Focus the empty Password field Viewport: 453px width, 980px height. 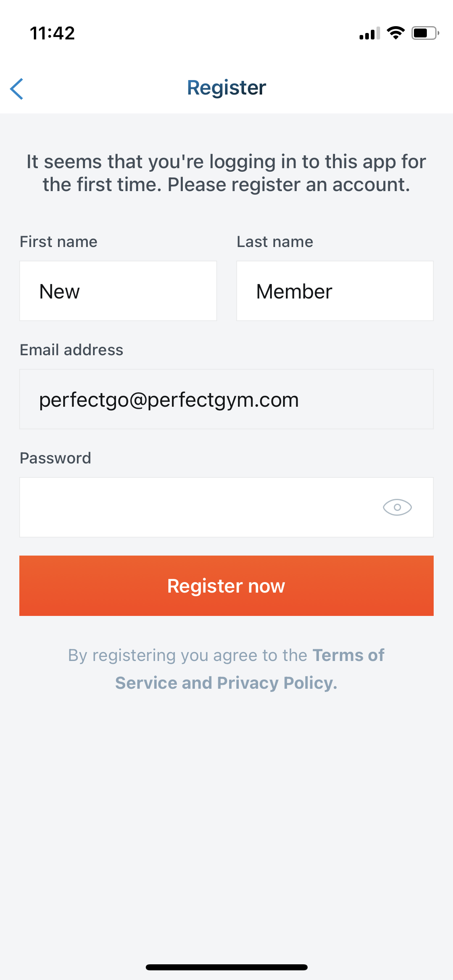(x=197, y=507)
